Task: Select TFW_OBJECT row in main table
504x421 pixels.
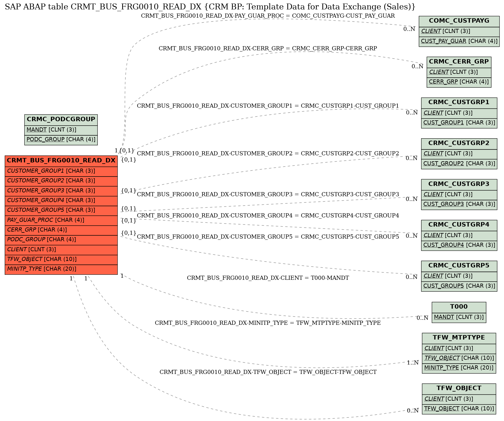Action: click(61, 259)
